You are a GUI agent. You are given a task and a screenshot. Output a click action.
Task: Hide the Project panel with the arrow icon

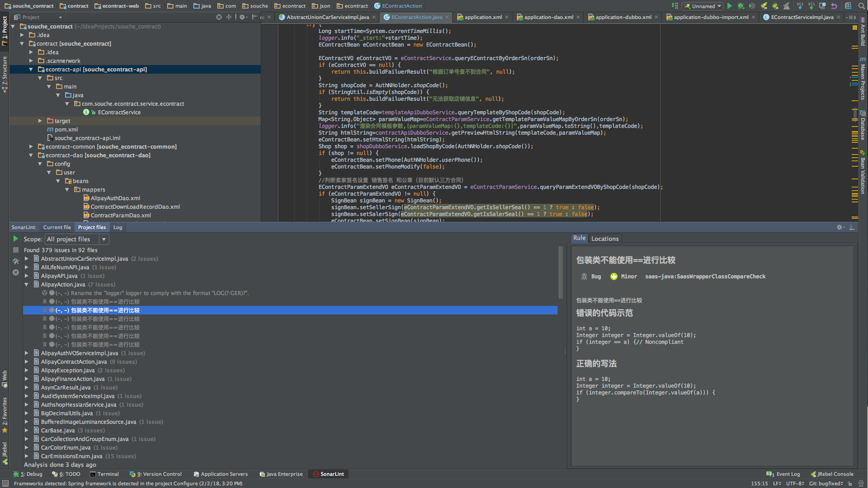255,17
